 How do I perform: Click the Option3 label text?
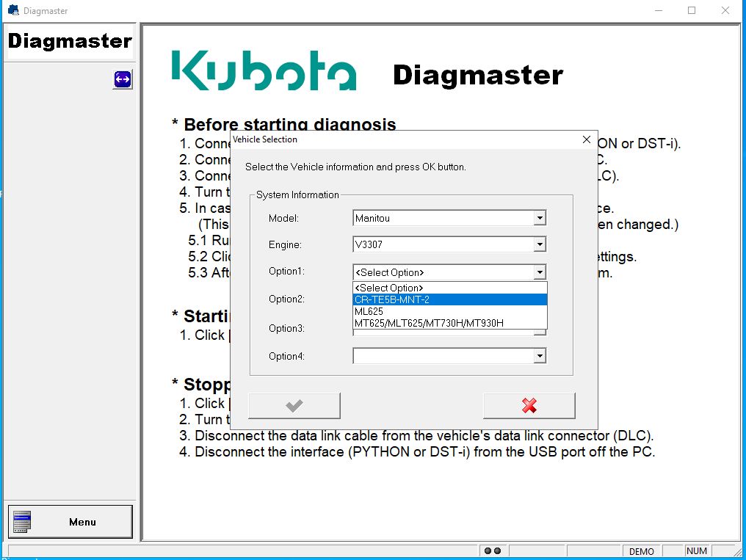point(286,329)
